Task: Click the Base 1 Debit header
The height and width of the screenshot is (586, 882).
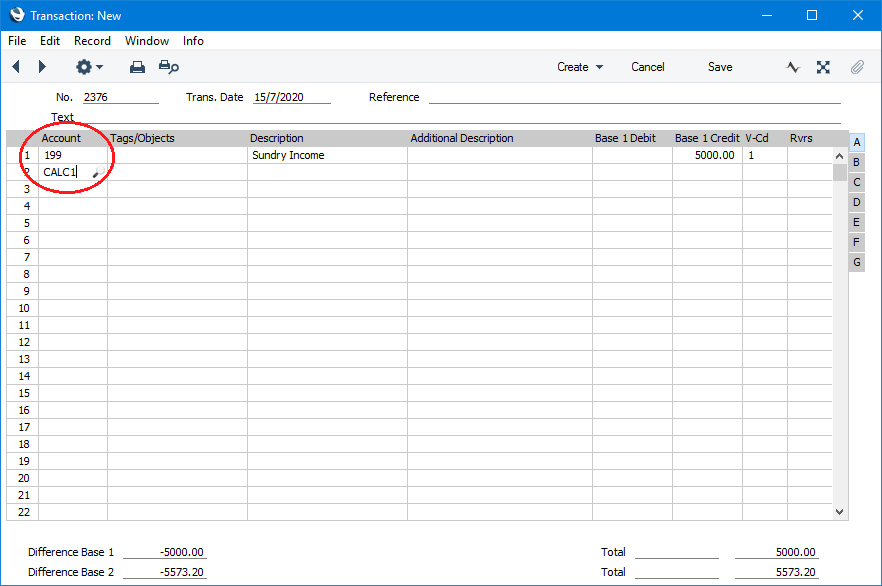Action: [625, 138]
